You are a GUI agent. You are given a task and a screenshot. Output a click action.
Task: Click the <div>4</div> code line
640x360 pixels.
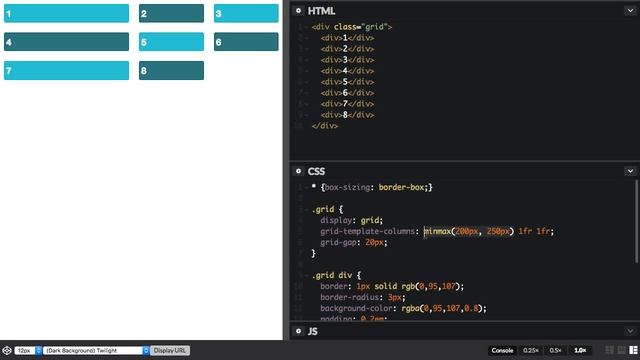[x=347, y=71]
